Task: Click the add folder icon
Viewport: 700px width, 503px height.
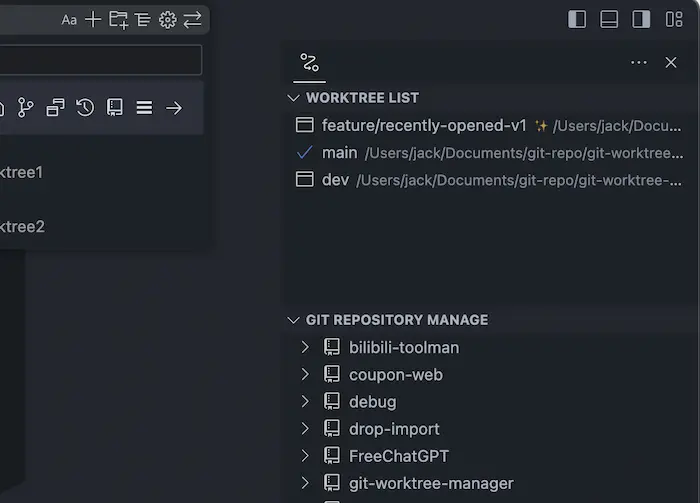Action: [118, 19]
